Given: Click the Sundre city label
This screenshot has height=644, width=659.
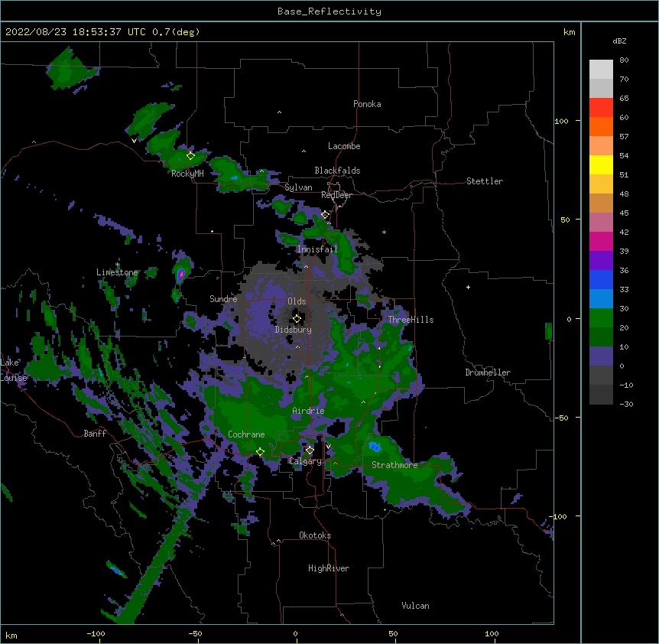Looking at the screenshot, I should [223, 299].
